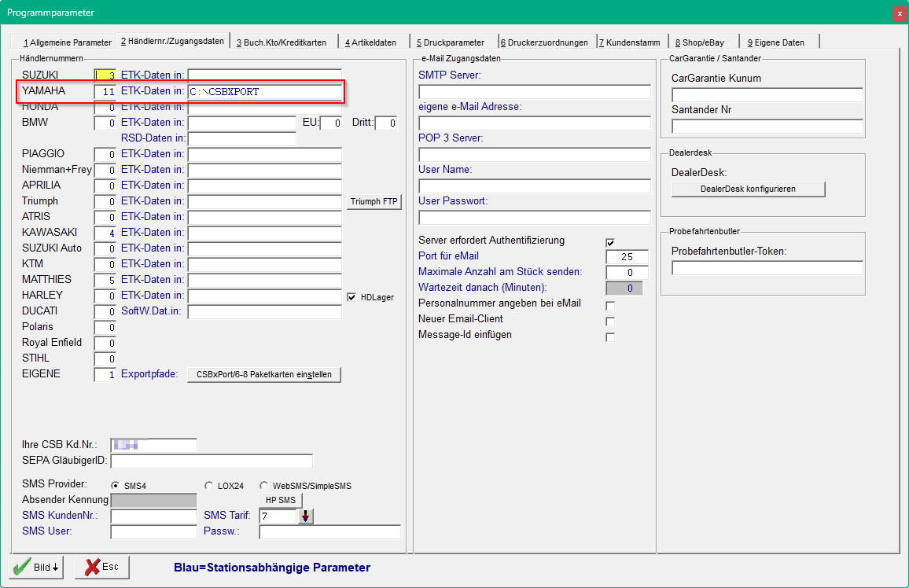Open the SMS Tarif dropdown arrow
Viewport: 909px width, 588px height.
[306, 516]
